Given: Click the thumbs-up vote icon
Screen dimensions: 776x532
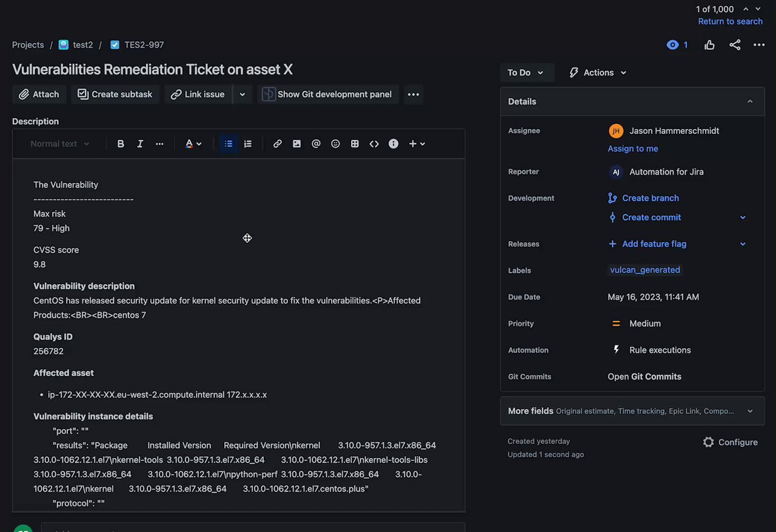Looking at the screenshot, I should click(709, 45).
